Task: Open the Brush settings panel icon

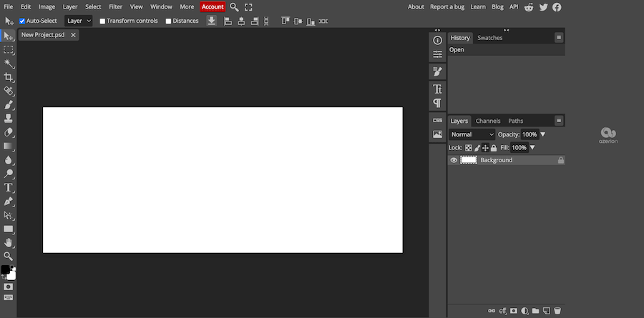Action: pyautogui.click(x=437, y=71)
